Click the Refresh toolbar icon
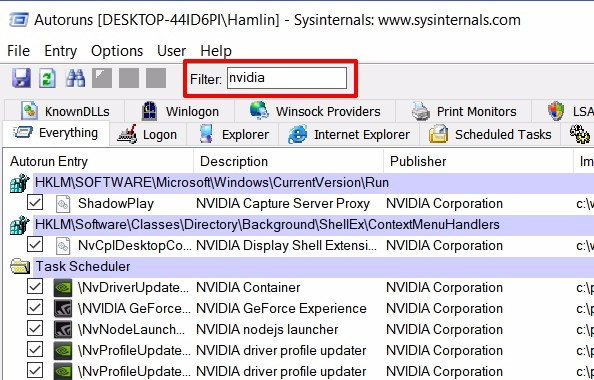 tap(47, 78)
